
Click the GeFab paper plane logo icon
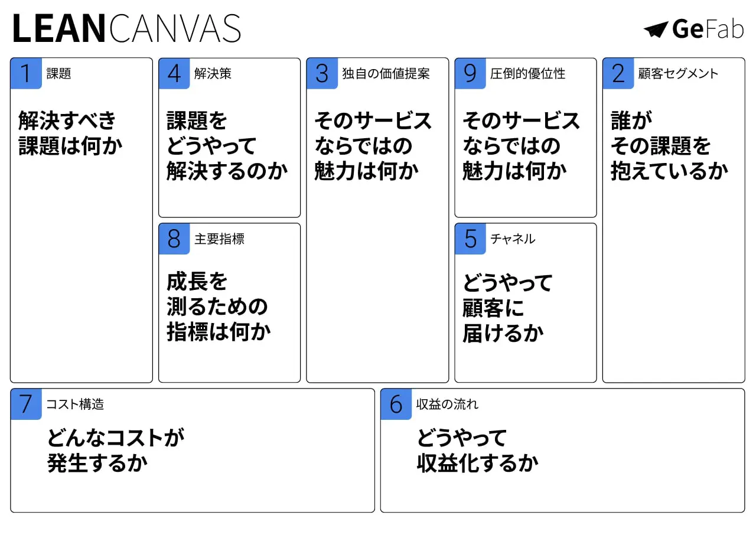(655, 30)
